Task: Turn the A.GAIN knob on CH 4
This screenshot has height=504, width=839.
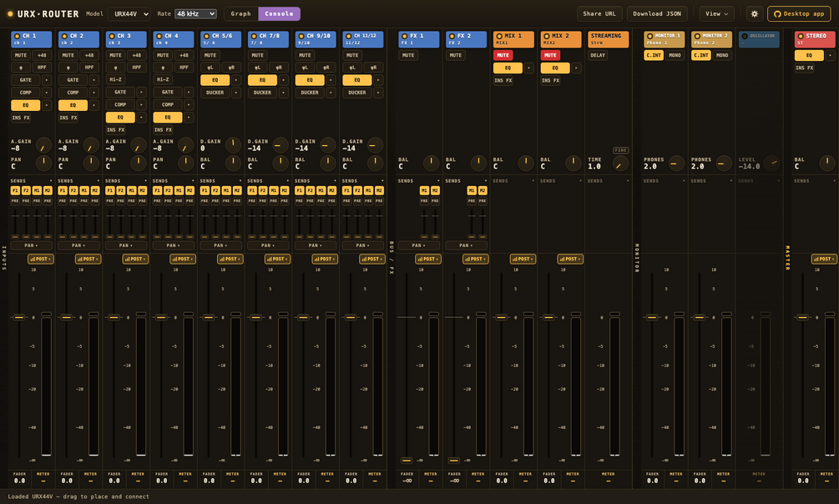Action: click(185, 144)
